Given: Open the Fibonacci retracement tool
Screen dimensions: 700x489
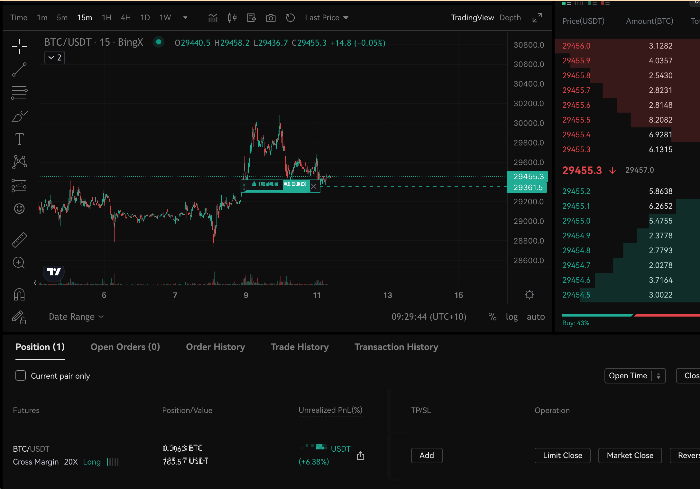Looking at the screenshot, I should coord(19,92).
